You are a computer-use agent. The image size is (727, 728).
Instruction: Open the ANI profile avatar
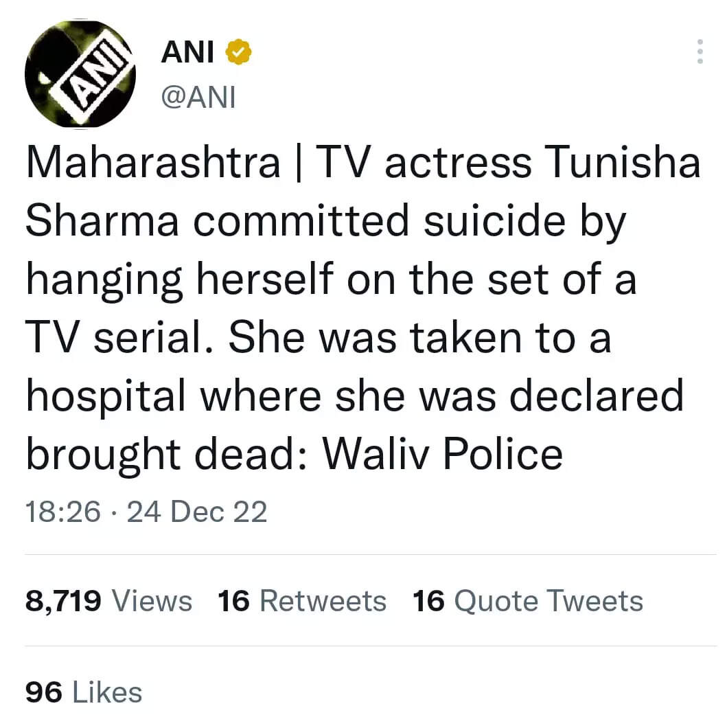click(80, 74)
